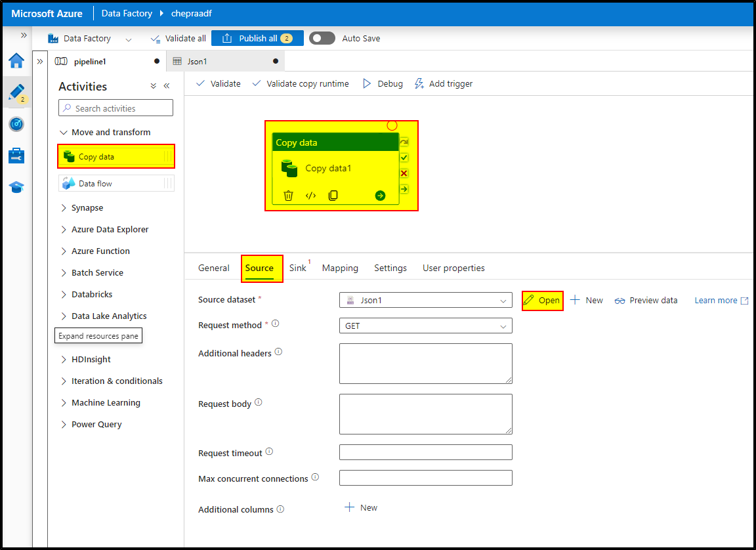Image resolution: width=756 pixels, height=550 pixels.
Task: Click Preview data
Action: (646, 301)
